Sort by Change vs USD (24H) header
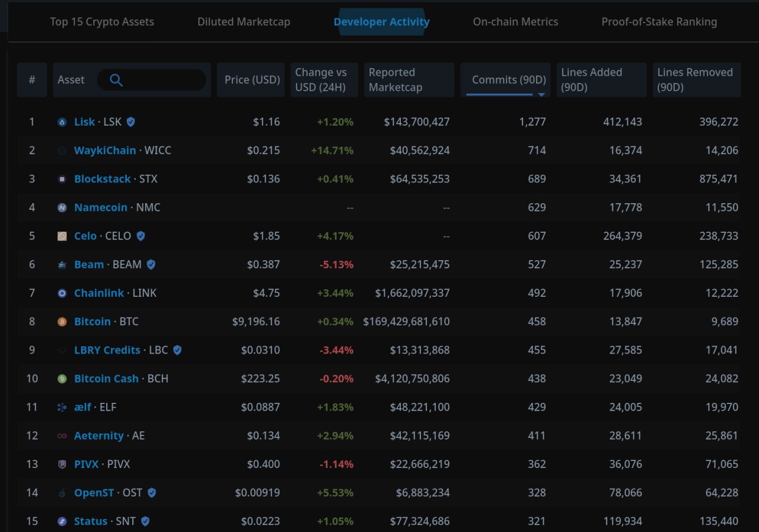The image size is (759, 532). click(324, 80)
